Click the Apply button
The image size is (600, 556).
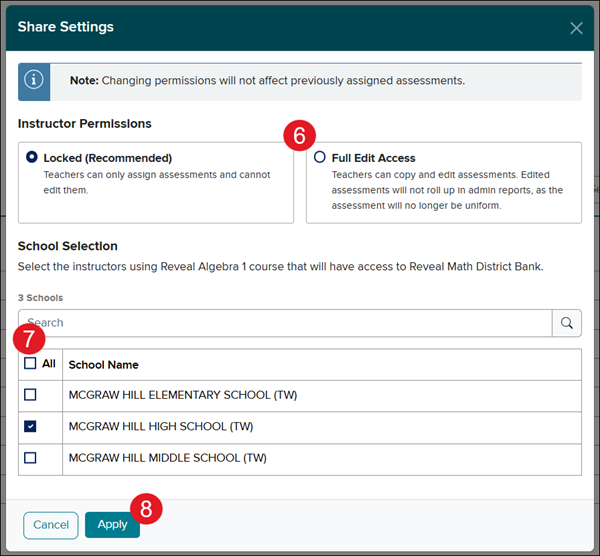coord(112,525)
